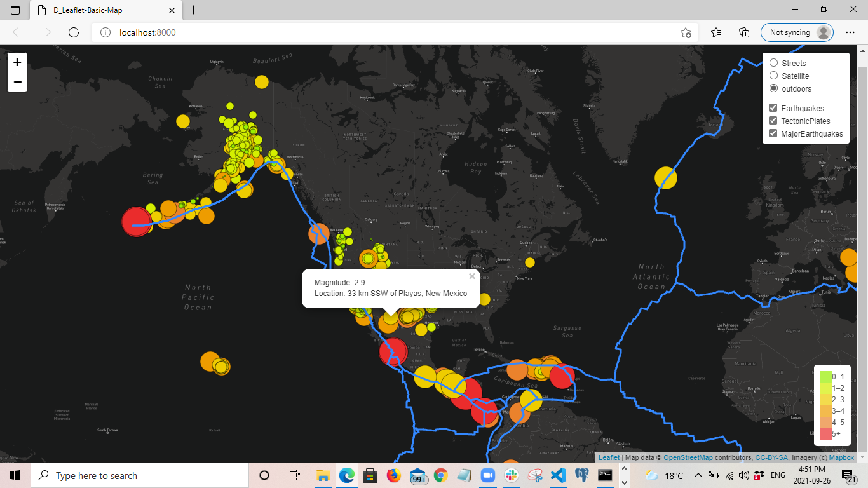Open Google Chrome from the taskbar
868x488 pixels.
click(x=440, y=475)
